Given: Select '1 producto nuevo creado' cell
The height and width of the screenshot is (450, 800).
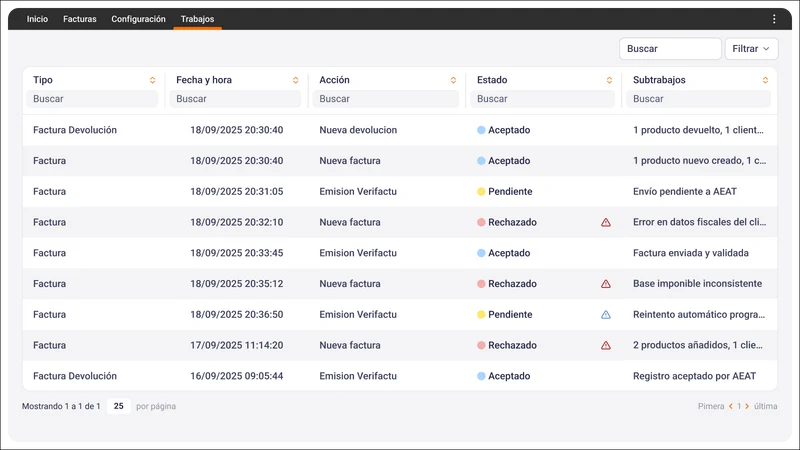Looking at the screenshot, I should coord(699,161).
